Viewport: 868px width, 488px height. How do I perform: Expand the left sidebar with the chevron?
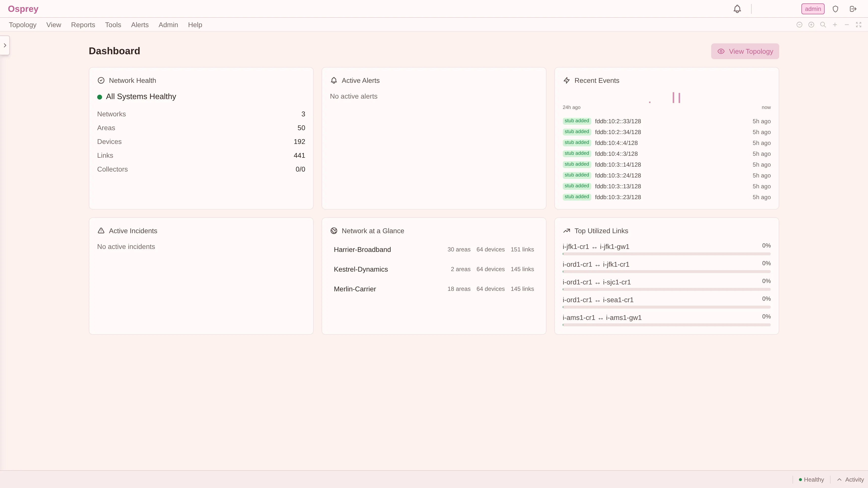[5, 45]
